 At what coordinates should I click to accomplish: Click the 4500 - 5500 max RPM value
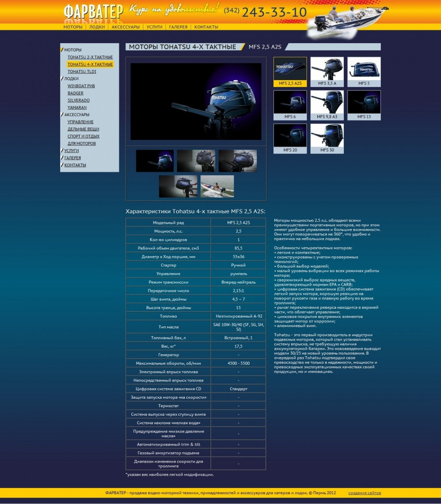238,363
